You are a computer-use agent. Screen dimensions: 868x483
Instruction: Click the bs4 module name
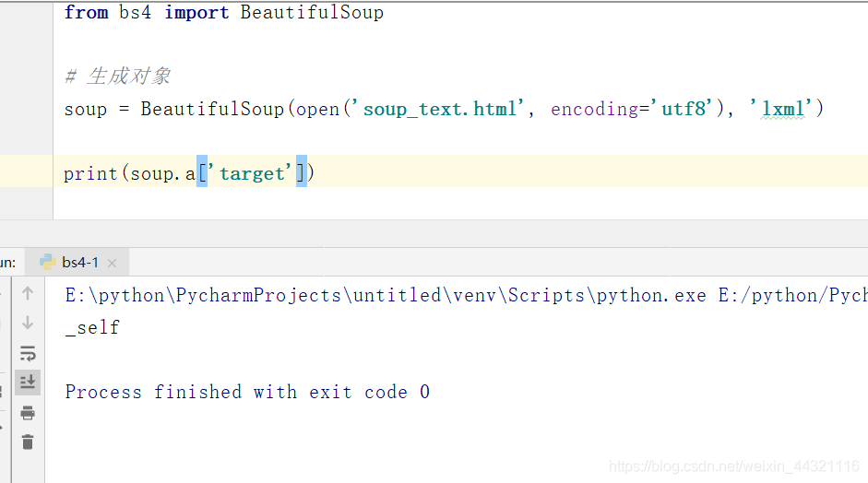(x=135, y=12)
